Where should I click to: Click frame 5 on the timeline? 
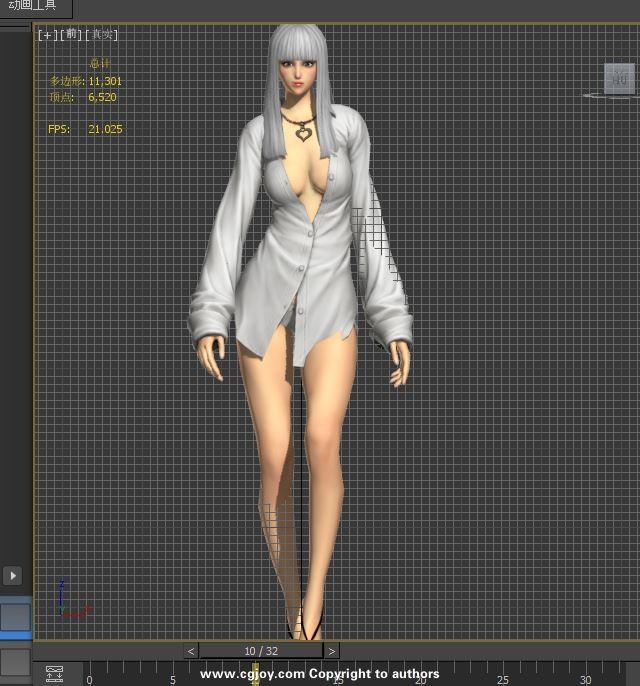171,675
